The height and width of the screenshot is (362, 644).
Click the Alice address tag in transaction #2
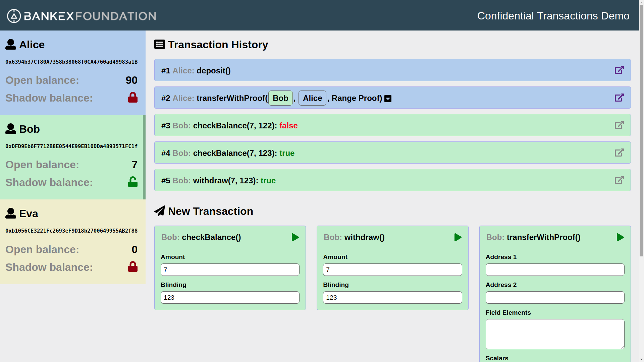click(x=312, y=98)
